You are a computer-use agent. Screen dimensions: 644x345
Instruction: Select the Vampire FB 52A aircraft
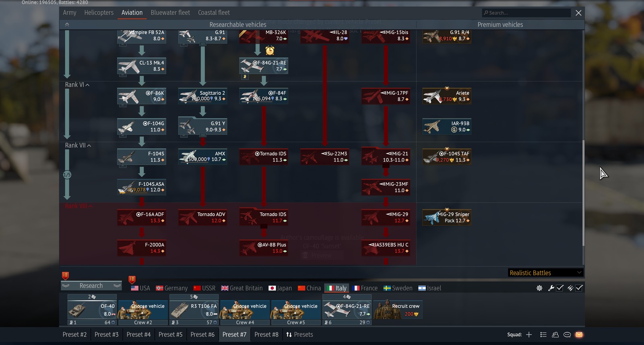(142, 36)
